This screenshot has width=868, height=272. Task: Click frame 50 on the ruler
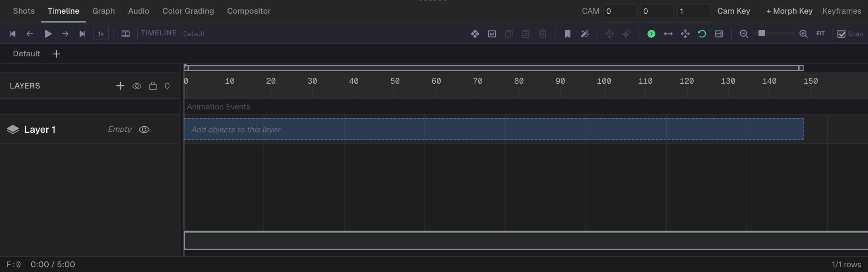click(395, 81)
